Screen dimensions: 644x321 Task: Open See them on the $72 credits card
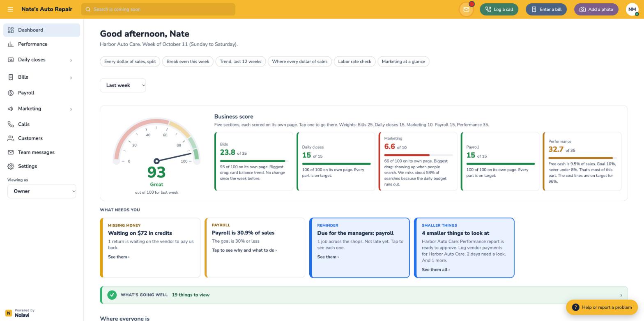(119, 257)
